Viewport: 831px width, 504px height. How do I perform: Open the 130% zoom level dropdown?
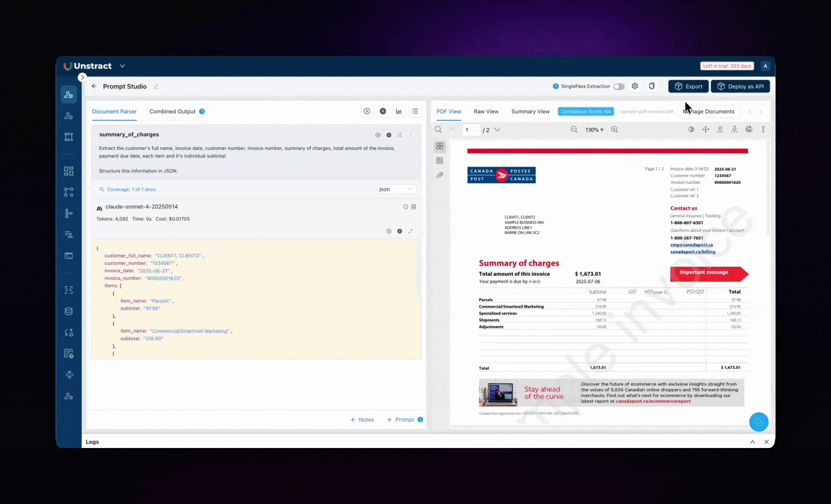(594, 130)
